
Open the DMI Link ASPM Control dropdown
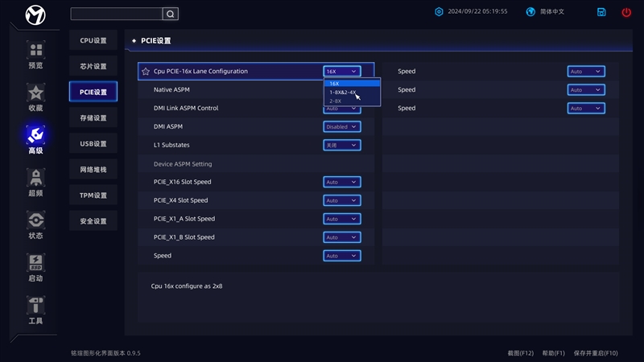tap(342, 109)
